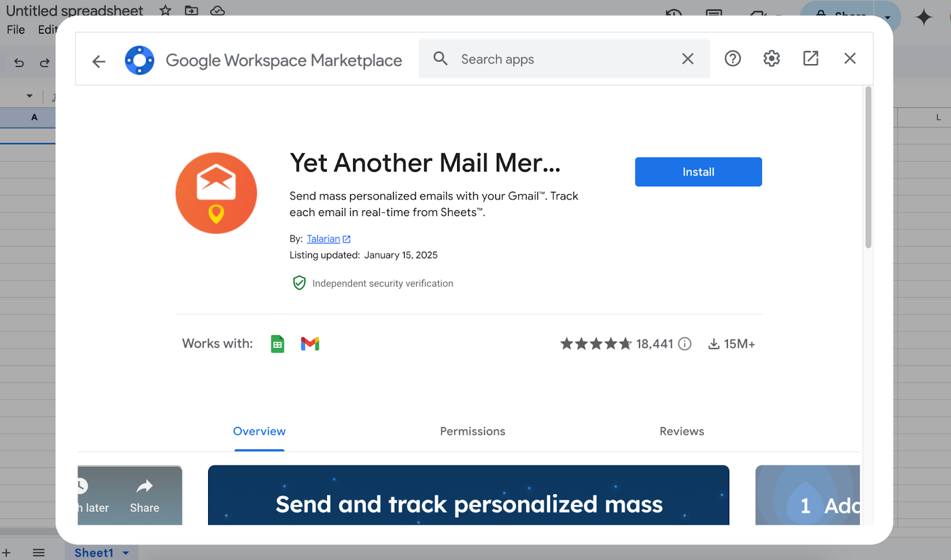This screenshot has width=951, height=560.
Task: Click the search magnifier icon
Action: pos(440,58)
